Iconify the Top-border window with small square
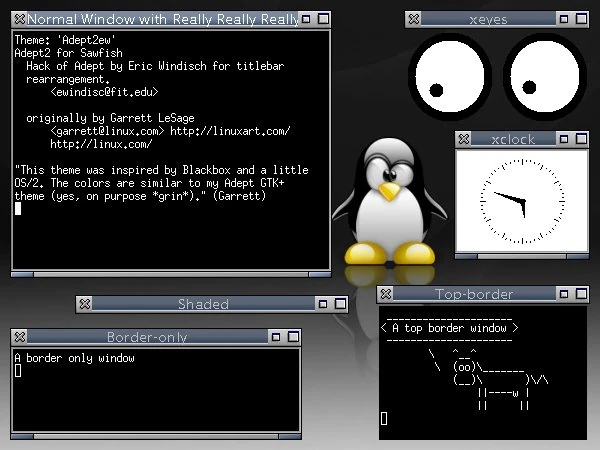600x450 pixels. coord(564,294)
